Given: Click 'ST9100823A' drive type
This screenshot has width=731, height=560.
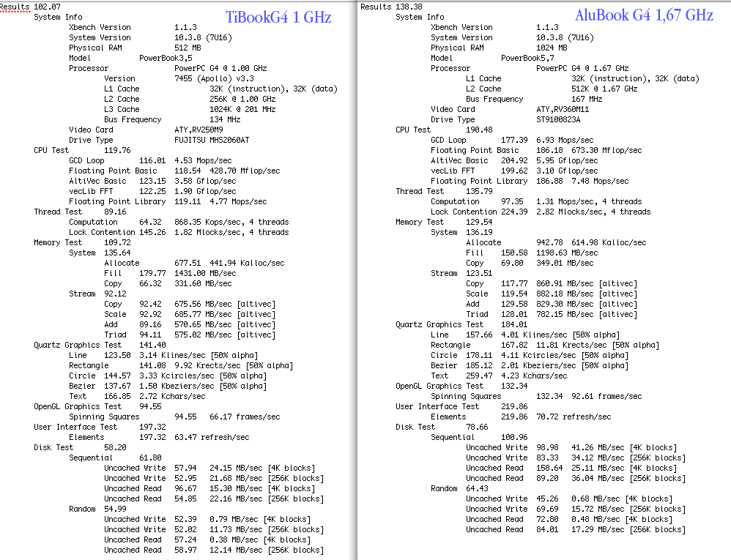Looking at the screenshot, I should click(558, 120).
